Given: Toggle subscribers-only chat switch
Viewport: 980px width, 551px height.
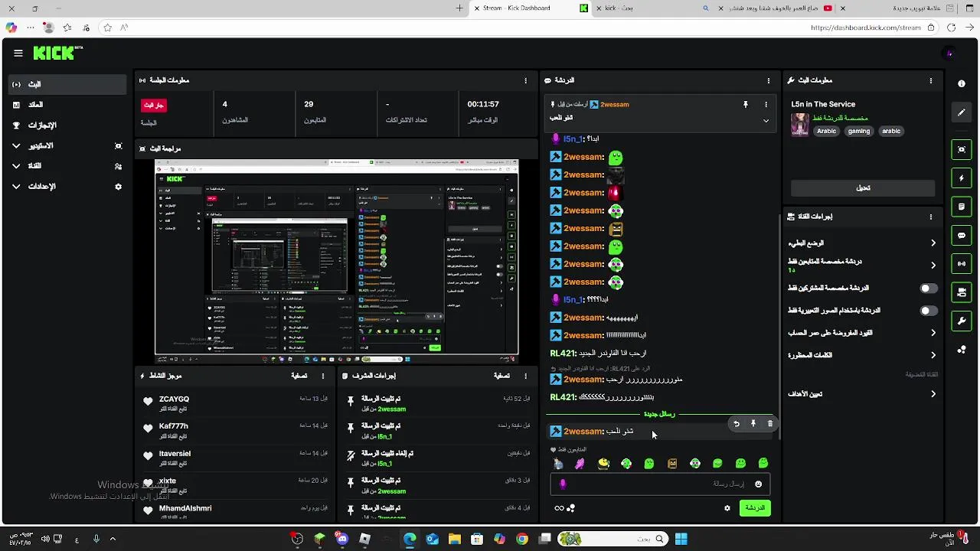Looking at the screenshot, I should click(928, 289).
